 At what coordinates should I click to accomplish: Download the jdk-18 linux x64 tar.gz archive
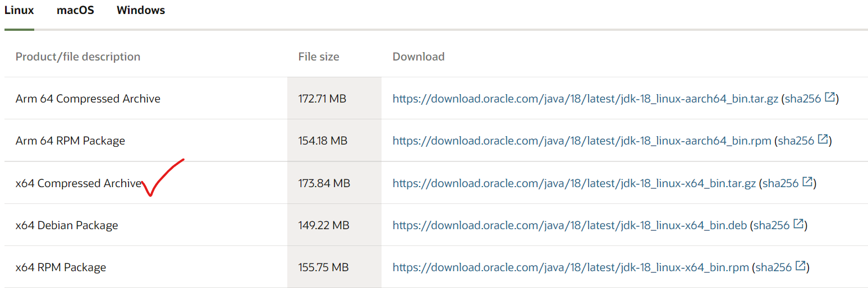click(x=574, y=183)
